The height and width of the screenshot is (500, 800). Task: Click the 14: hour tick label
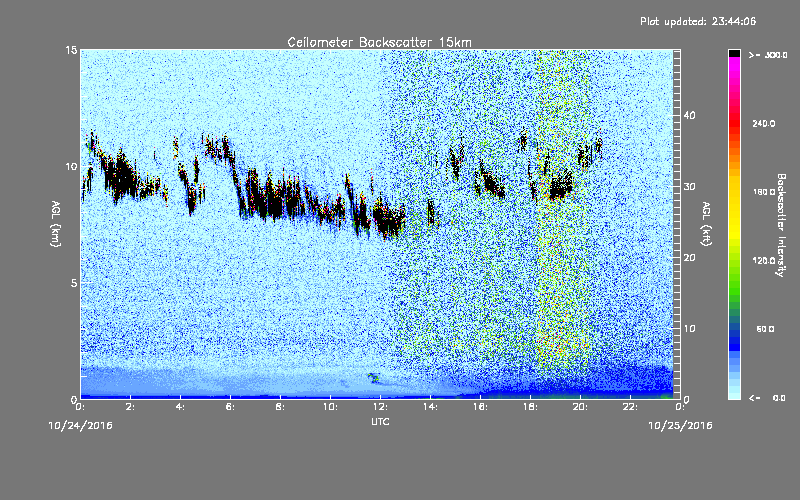point(430,407)
